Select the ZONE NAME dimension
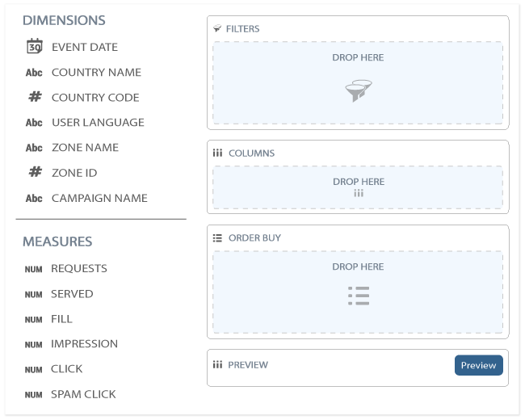Screen dimensions: 525x420 coord(86,147)
